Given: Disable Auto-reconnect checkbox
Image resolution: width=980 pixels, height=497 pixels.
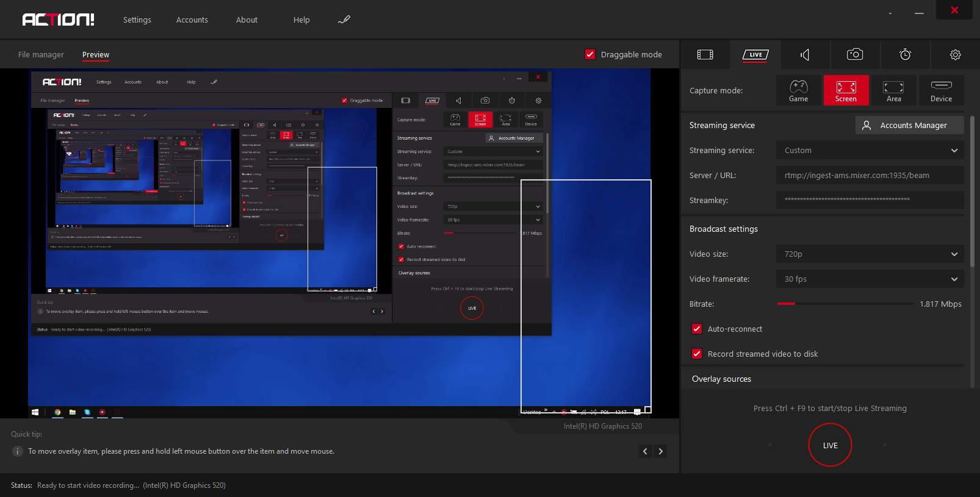Looking at the screenshot, I should (x=697, y=329).
